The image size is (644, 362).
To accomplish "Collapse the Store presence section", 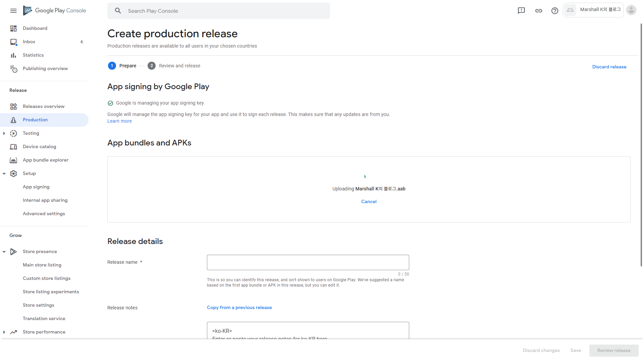I will (4, 252).
